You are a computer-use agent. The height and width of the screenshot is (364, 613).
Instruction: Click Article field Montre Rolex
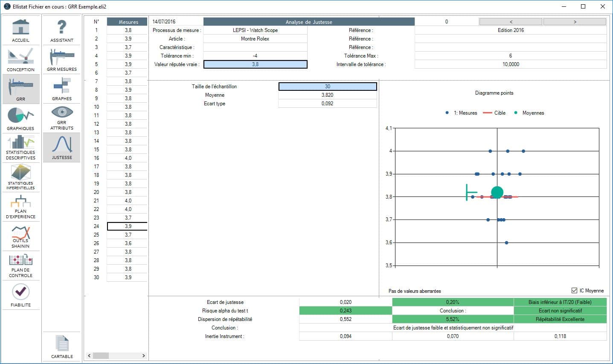click(255, 39)
